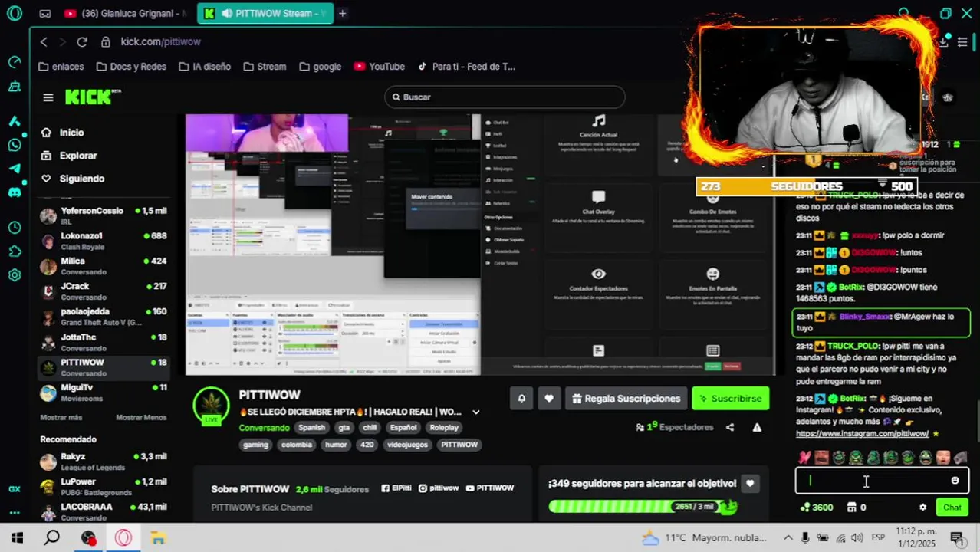This screenshot has width=980, height=552.
Task: Open File Explorer from taskbar
Action: tap(158, 538)
